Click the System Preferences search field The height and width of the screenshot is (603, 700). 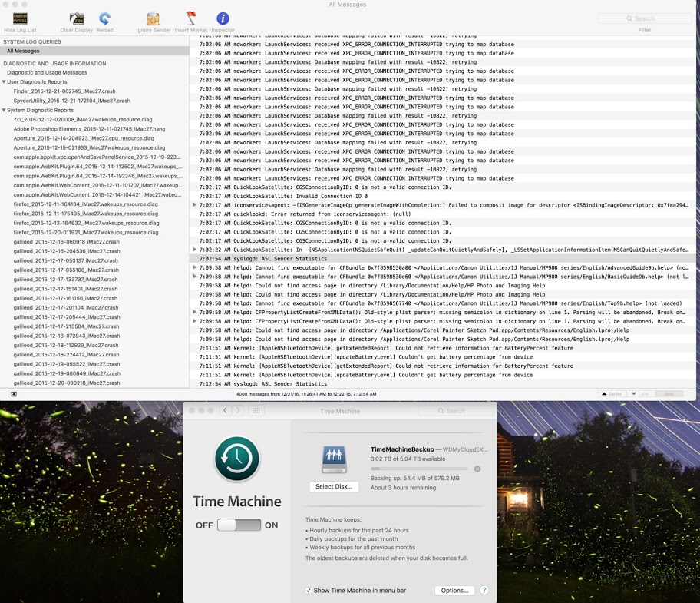[x=455, y=410]
